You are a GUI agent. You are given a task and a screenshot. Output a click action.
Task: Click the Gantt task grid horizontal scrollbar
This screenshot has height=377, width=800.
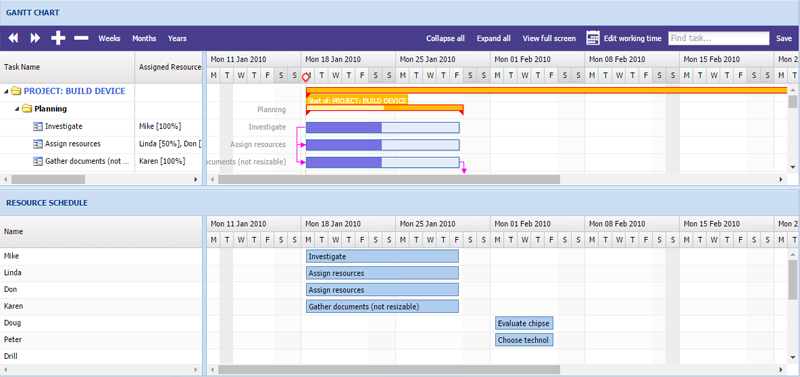[48, 180]
